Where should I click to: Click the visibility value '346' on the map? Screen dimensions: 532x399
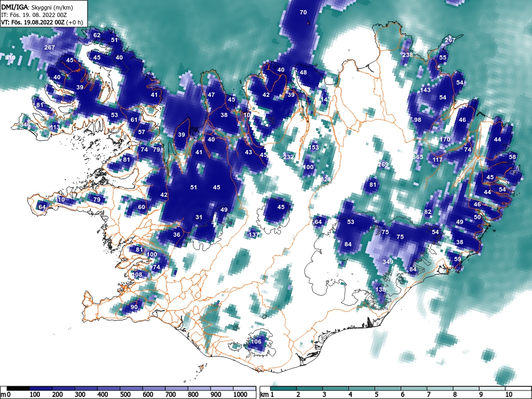coord(25,124)
